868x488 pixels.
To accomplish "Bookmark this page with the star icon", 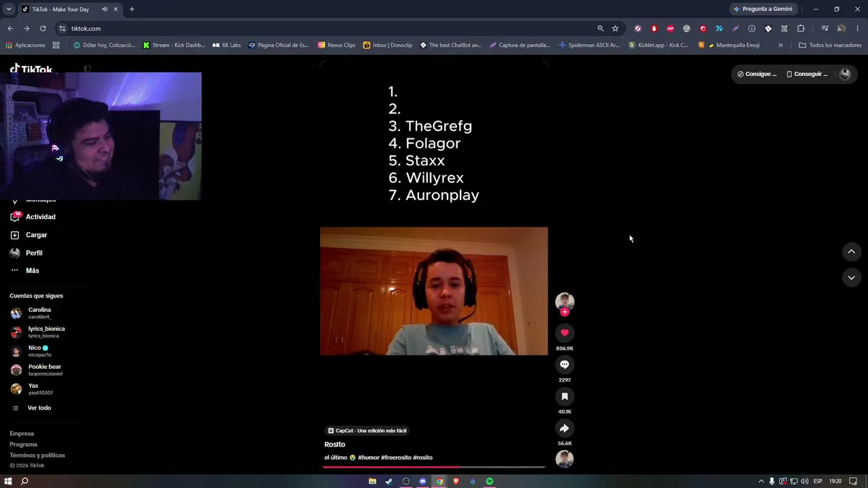I will click(615, 28).
